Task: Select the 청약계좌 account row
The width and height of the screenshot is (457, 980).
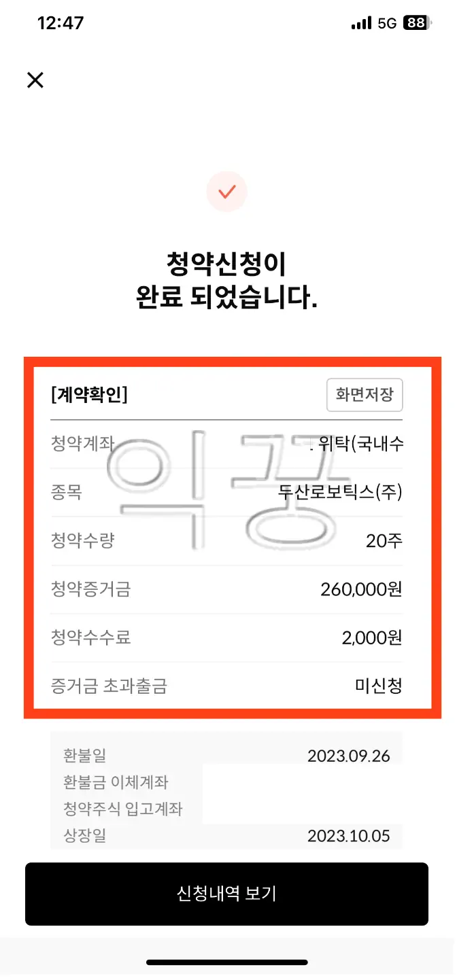Action: tap(227, 444)
